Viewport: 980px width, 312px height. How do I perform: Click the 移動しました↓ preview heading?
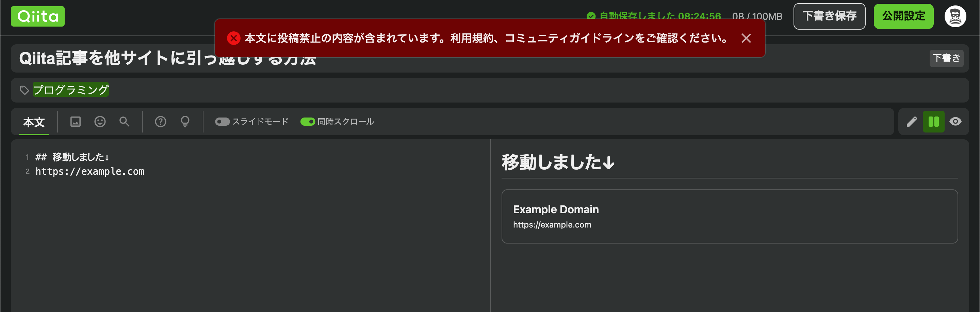point(558,162)
